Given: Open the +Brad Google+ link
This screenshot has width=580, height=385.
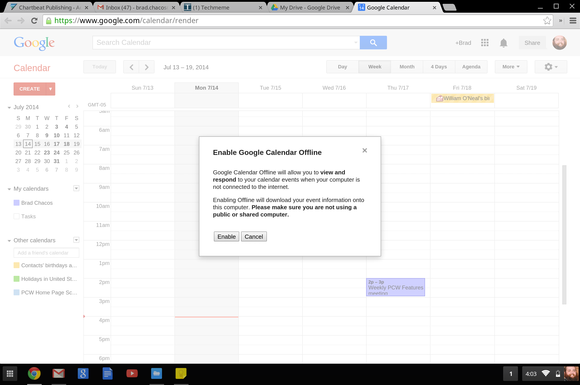Looking at the screenshot, I should coord(463,43).
